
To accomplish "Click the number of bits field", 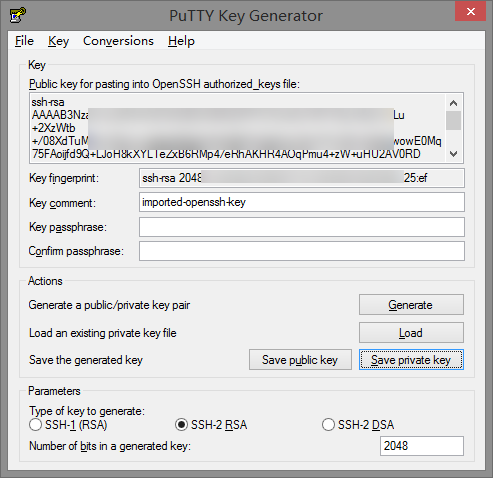I will (x=422, y=446).
